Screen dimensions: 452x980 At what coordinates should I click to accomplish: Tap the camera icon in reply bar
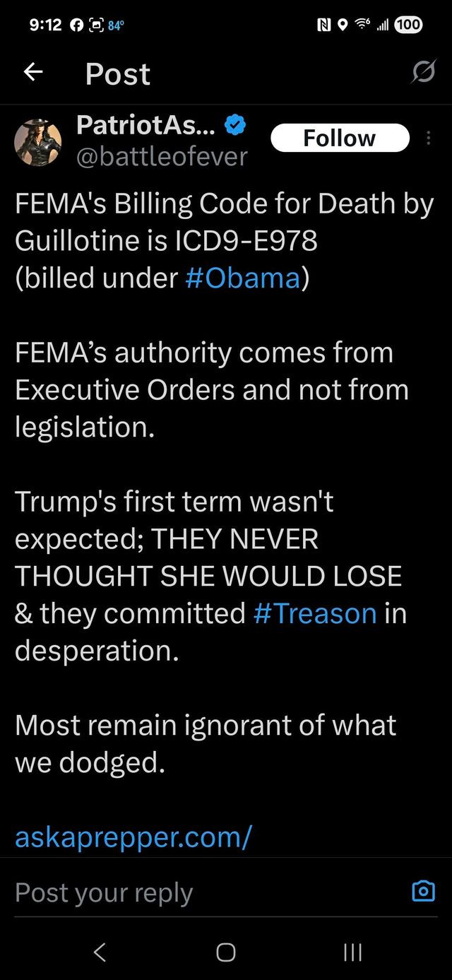point(423,892)
